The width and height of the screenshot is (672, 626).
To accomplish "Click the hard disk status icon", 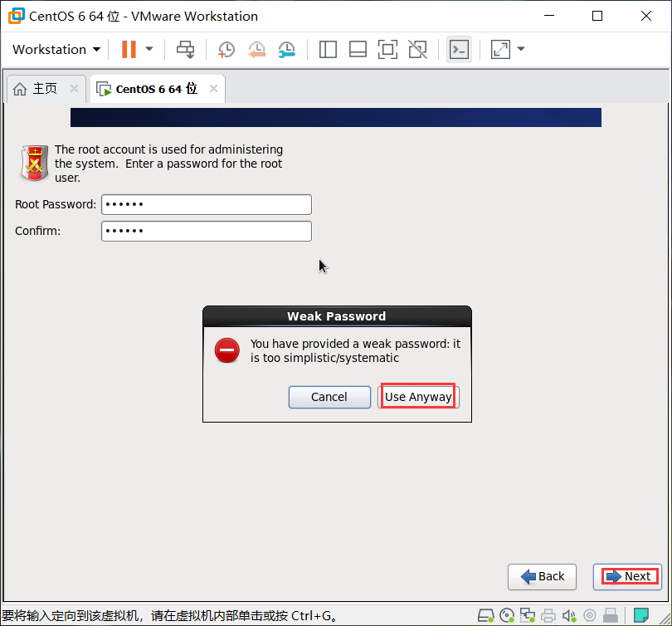I will (485, 616).
